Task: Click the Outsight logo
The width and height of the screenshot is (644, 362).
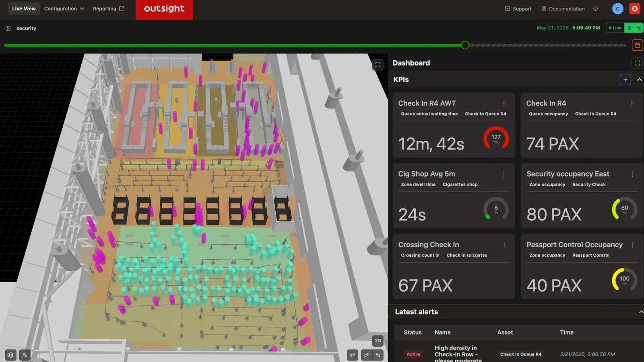Action: tap(164, 9)
